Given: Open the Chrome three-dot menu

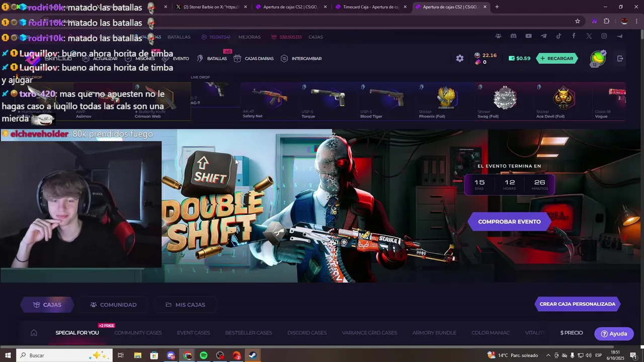Looking at the screenshot, I should point(636,21).
